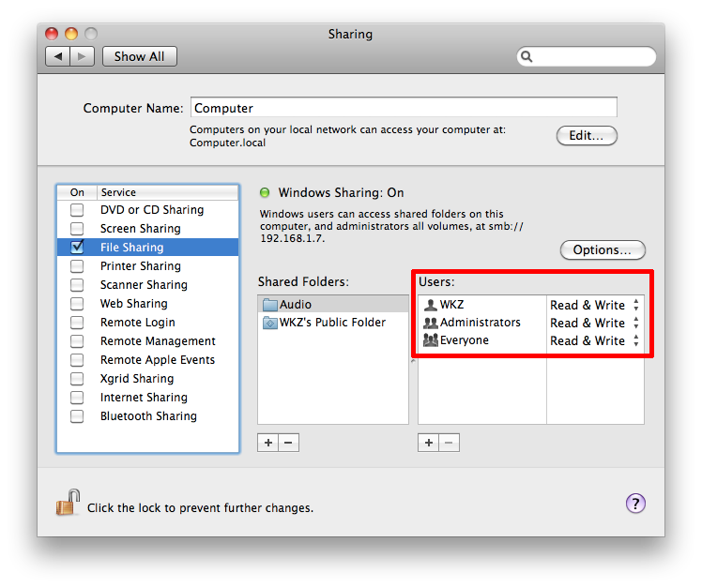702x588 pixels.
Task: Select the Remote Login service label
Action: pos(138,323)
